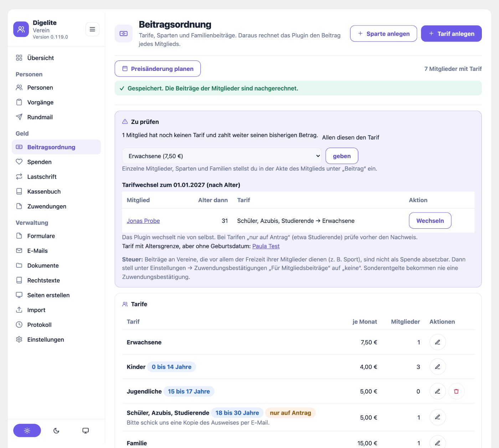Toggle the sidebar hamburger menu icon
The image size is (499, 448).
(x=92, y=29)
